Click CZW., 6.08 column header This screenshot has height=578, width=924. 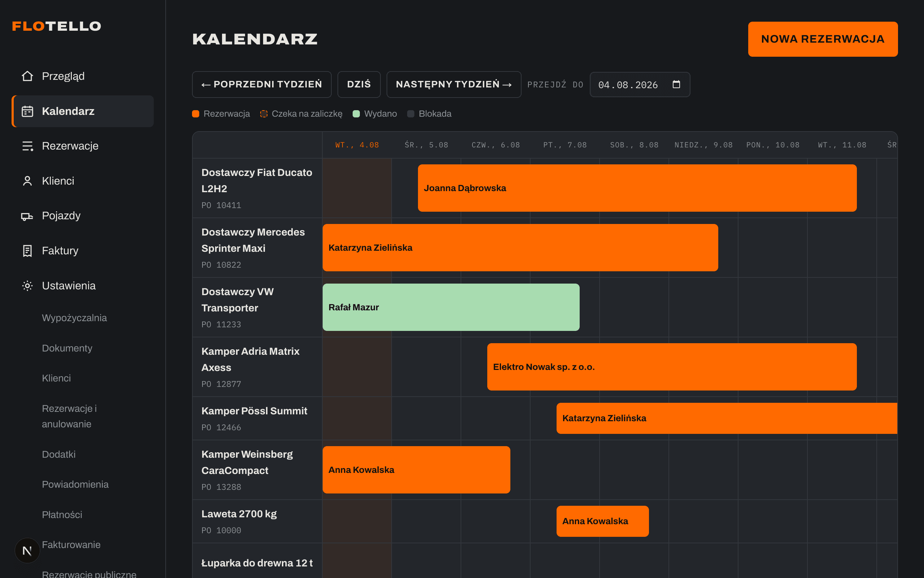tap(496, 145)
